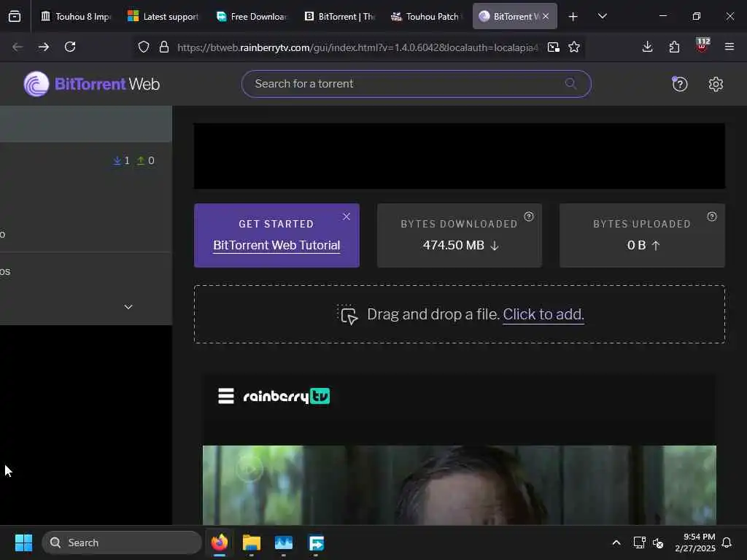Click the Windows taskbar Search box

tap(122, 542)
